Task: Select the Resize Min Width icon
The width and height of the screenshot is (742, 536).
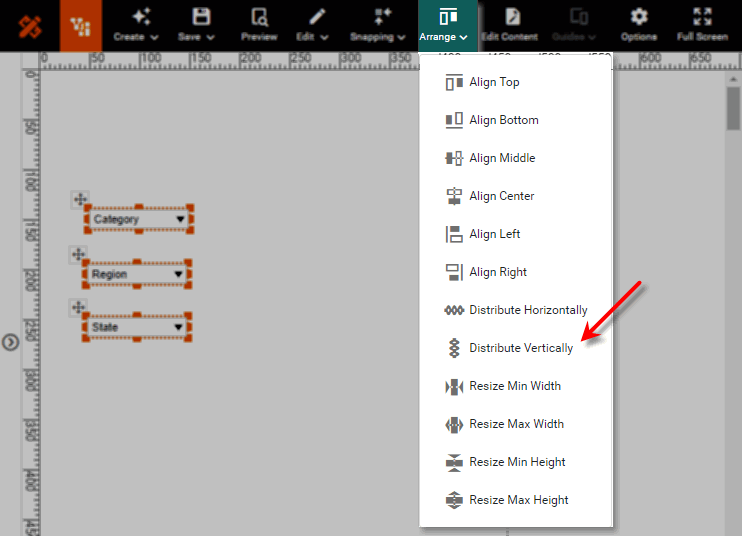Action: pyautogui.click(x=454, y=386)
